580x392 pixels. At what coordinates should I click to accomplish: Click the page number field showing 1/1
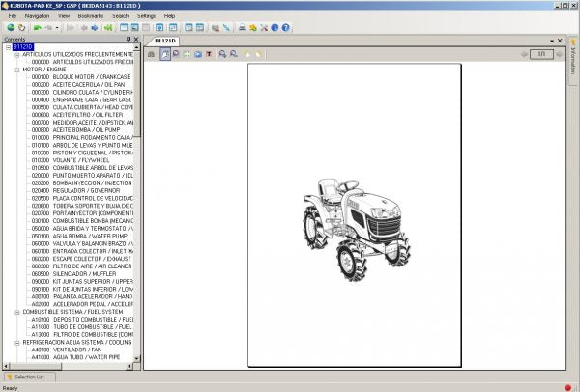(x=542, y=55)
